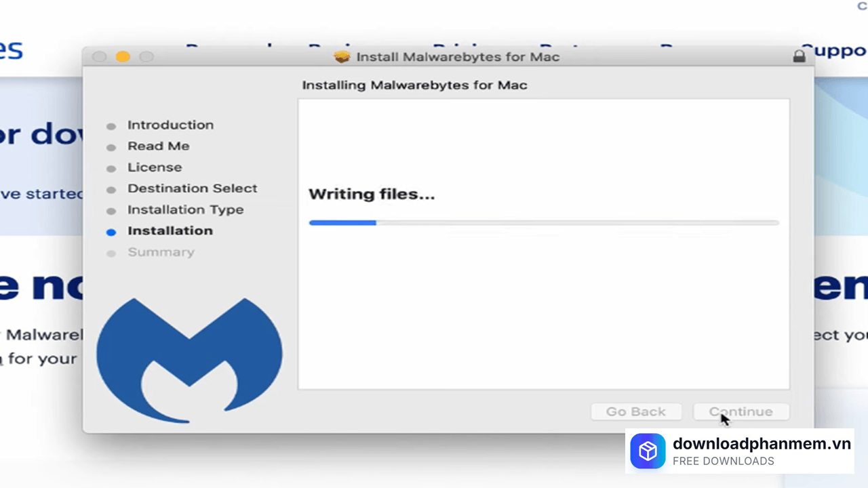Click the "Install Malwarebytes for Mac" window title
868x488 pixels.
point(458,56)
